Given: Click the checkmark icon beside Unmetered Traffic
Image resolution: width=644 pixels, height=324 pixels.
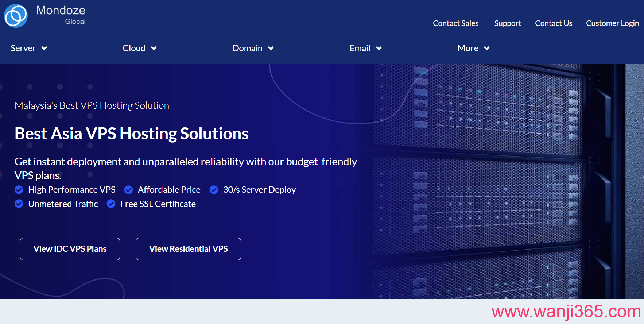Looking at the screenshot, I should point(19,204).
